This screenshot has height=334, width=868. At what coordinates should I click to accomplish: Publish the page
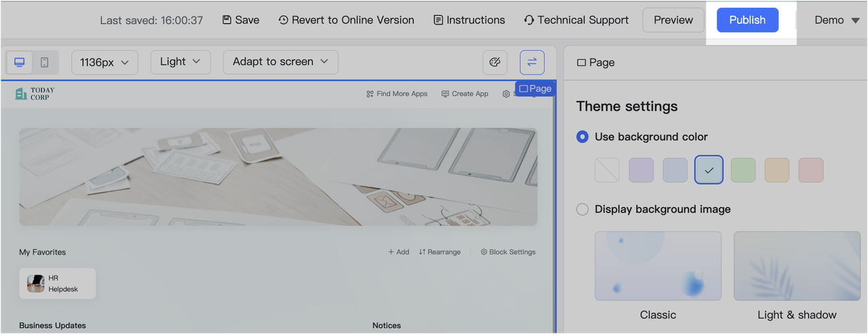click(x=747, y=20)
